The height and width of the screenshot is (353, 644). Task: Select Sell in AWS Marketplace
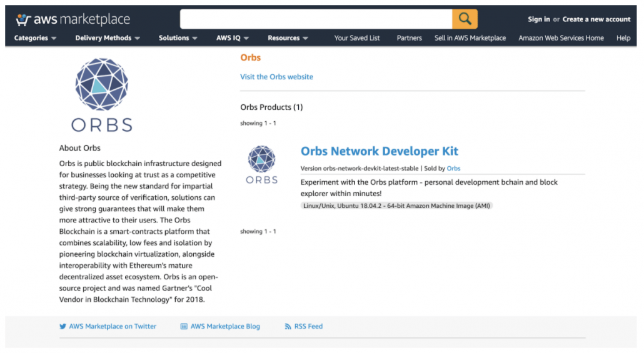tap(470, 37)
